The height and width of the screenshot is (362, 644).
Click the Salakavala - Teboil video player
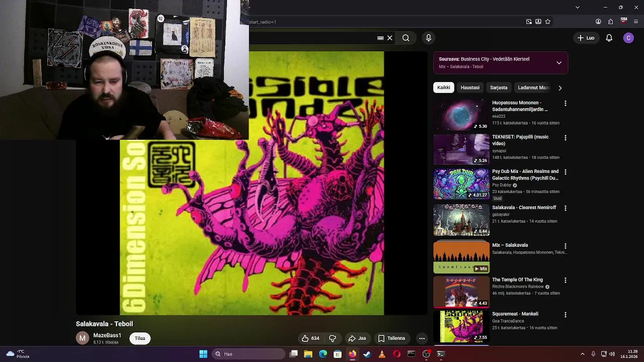tap(252, 184)
